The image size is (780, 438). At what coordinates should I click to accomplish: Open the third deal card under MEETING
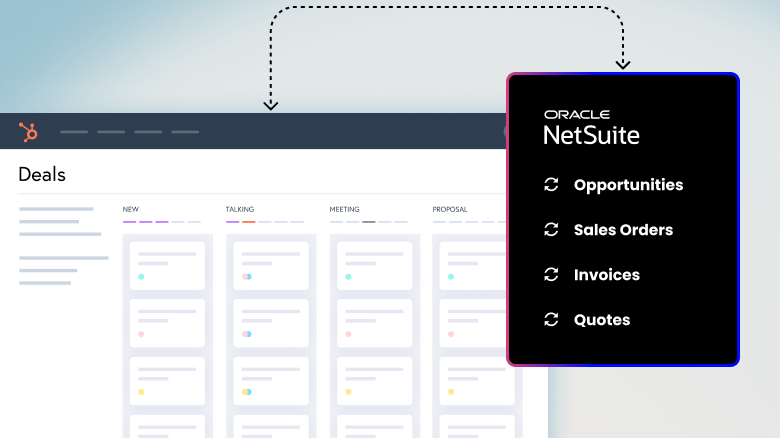pyautogui.click(x=375, y=381)
